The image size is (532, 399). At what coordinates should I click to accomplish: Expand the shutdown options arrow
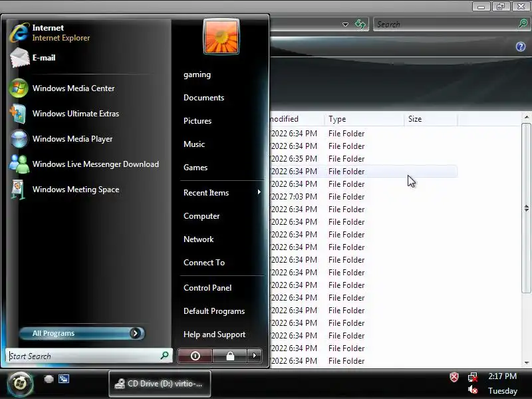pyautogui.click(x=255, y=356)
